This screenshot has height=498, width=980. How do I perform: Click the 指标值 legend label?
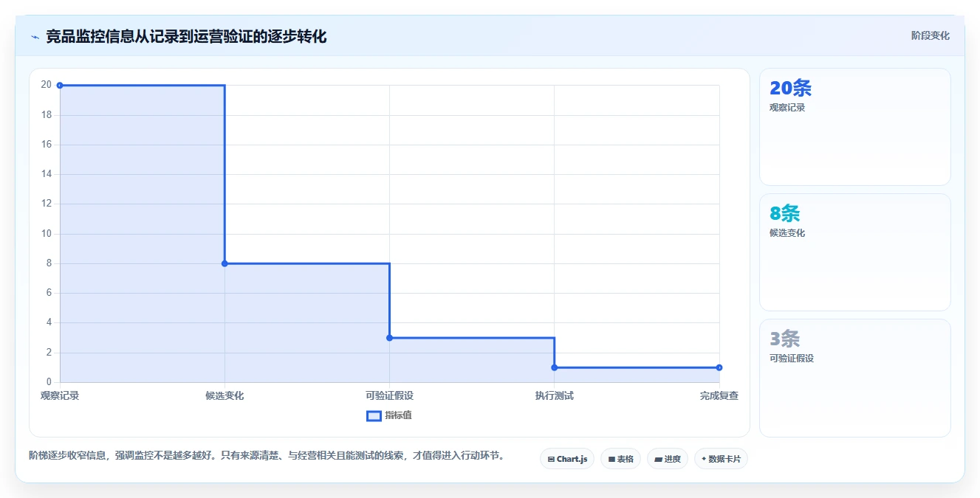click(x=398, y=415)
